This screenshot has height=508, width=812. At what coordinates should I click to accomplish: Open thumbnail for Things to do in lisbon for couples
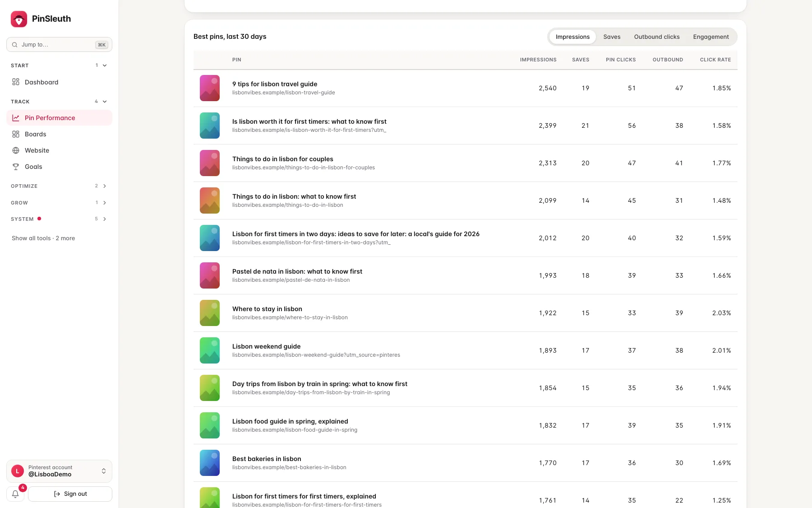click(x=210, y=163)
